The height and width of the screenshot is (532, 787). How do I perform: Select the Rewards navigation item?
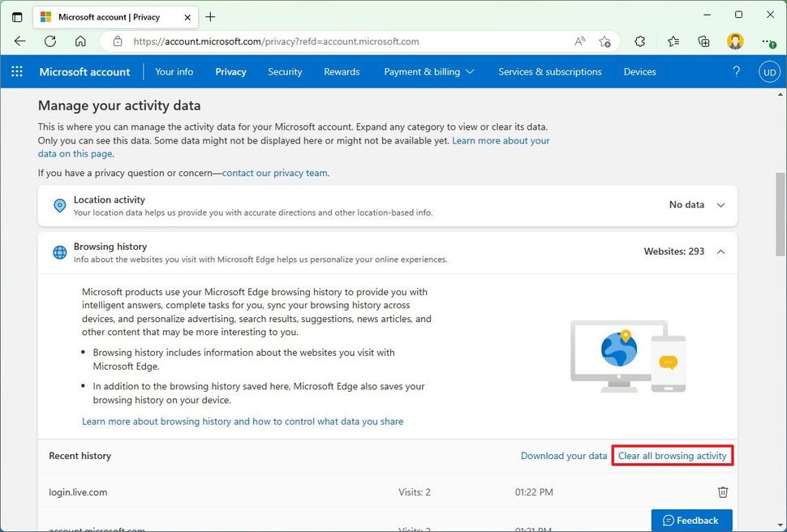coord(341,71)
